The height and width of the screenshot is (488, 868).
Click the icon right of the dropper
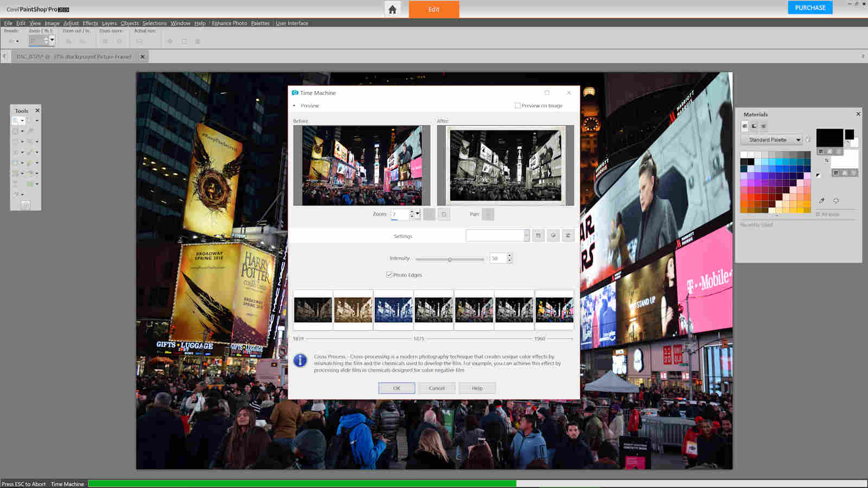pyautogui.click(x=836, y=201)
